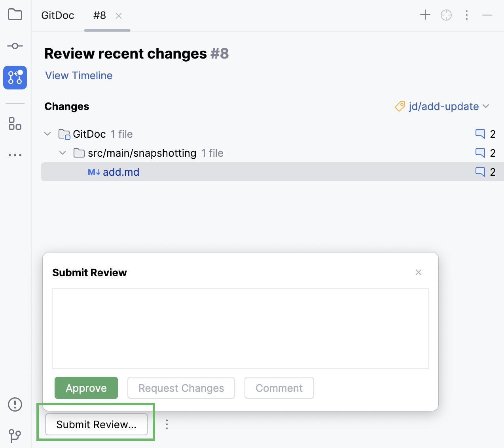Switch to the GitDoc tab
504x448 pixels.
57,15
